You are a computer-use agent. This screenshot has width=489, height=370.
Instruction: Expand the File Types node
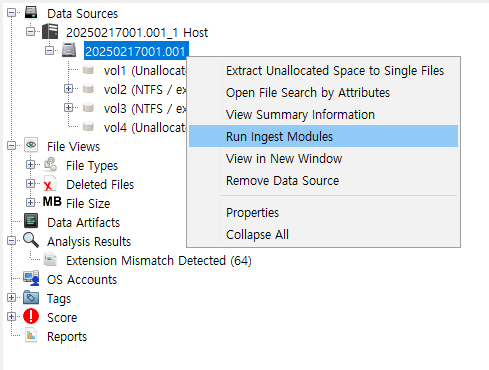click(30, 165)
